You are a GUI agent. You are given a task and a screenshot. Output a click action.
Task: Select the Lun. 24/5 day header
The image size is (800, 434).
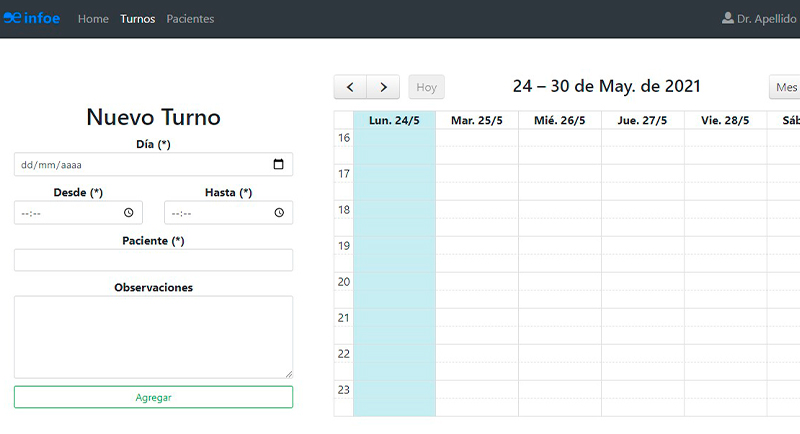[x=394, y=120]
